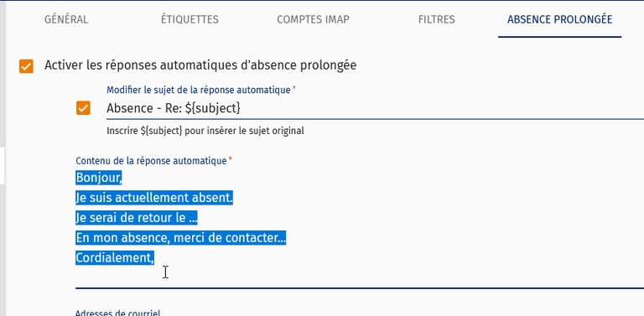Click the 'Adresses de courriel' field label

pos(118,313)
